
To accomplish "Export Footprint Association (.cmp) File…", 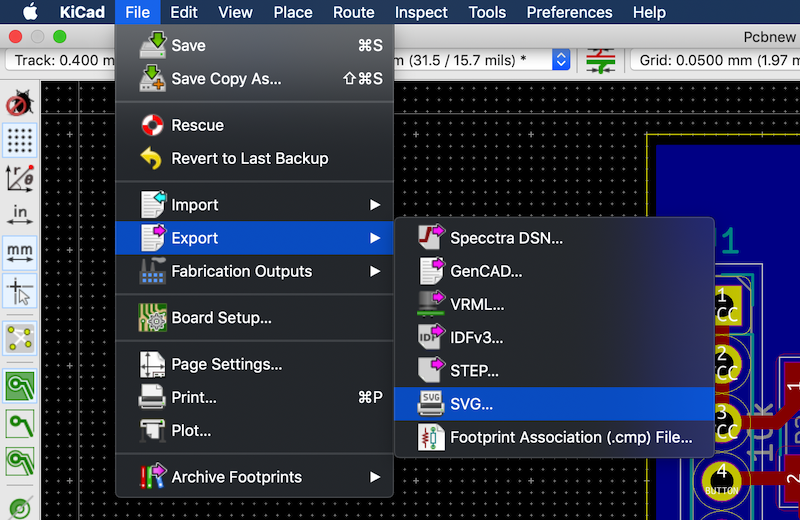I will pyautogui.click(x=554, y=437).
